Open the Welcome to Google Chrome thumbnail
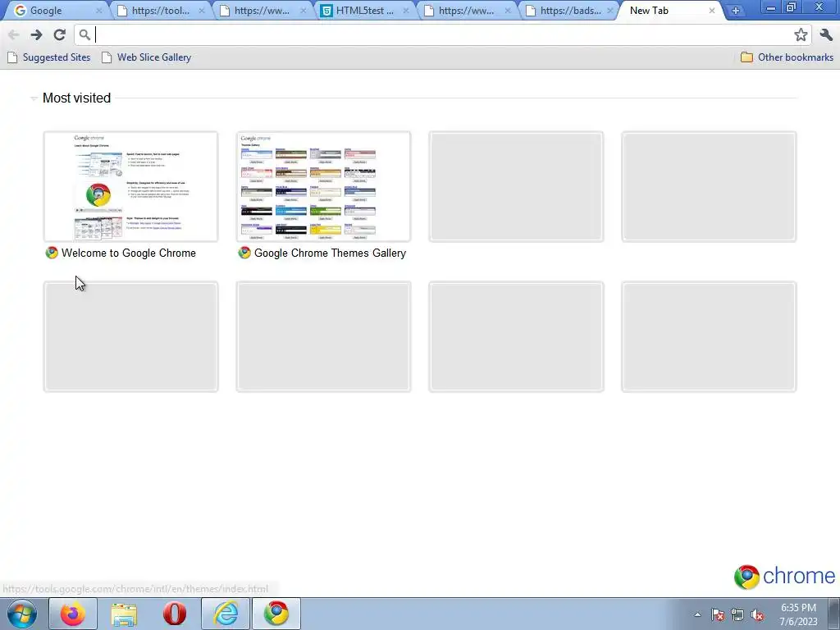Viewport: 840px width, 630px height. 130,186
